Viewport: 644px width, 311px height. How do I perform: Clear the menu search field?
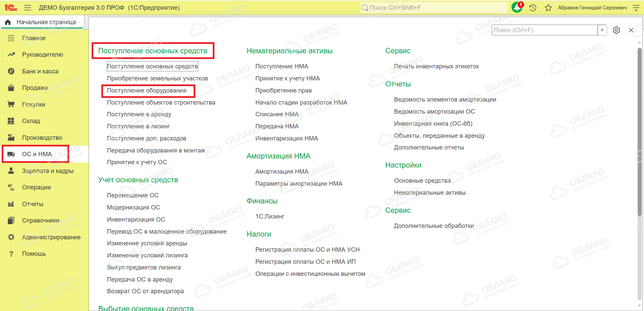point(602,30)
